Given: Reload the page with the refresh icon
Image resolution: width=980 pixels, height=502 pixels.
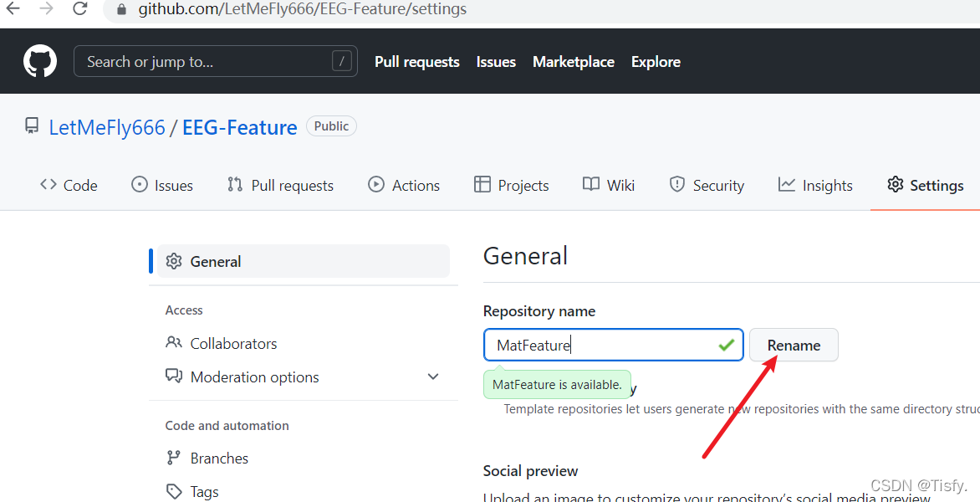Looking at the screenshot, I should point(79,8).
